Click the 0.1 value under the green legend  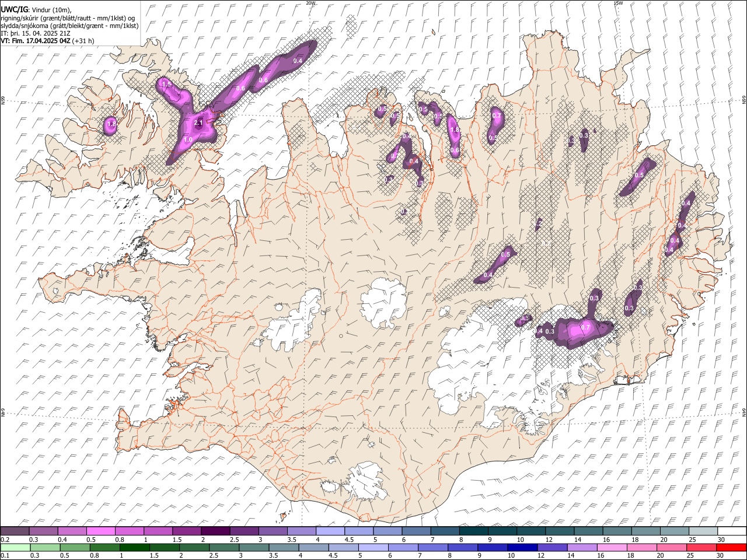point(4,556)
